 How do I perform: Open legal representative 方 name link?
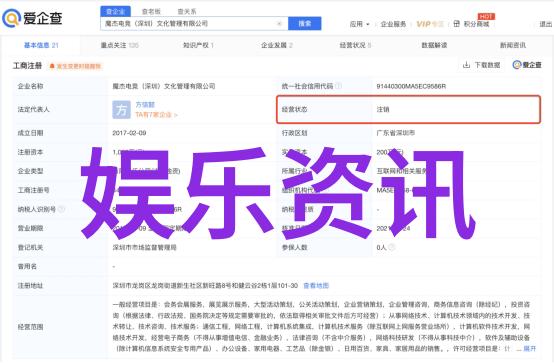pos(145,105)
